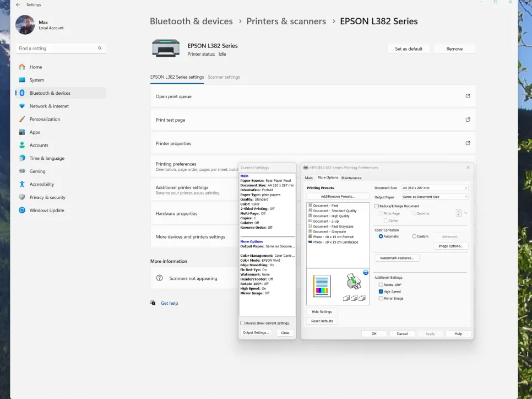
Task: Switch to the Maintenance tab
Action: [351, 178]
